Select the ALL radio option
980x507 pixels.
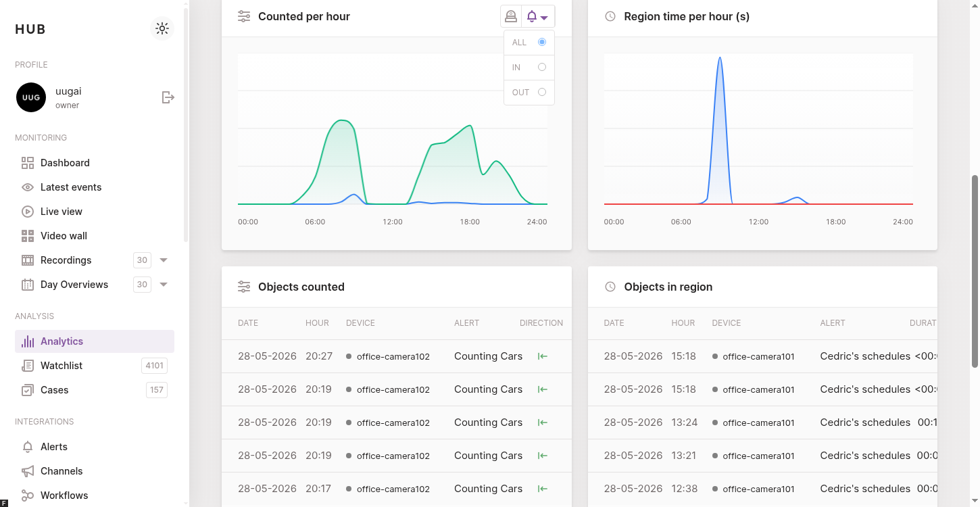click(542, 42)
